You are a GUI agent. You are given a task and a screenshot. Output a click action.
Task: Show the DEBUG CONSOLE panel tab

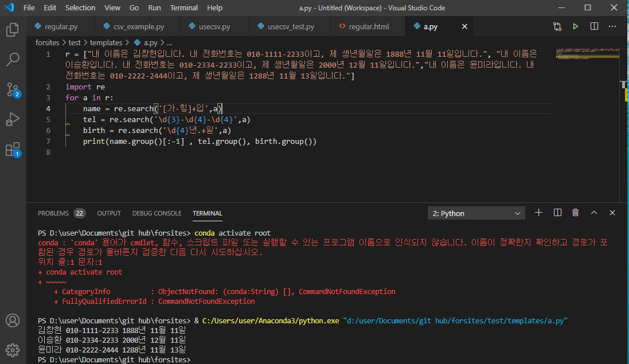157,213
